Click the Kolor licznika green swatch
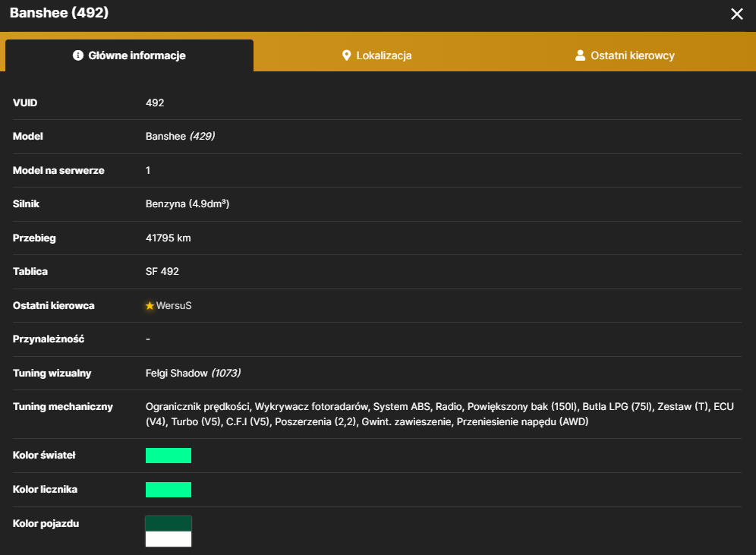The height and width of the screenshot is (555, 756). 169,490
